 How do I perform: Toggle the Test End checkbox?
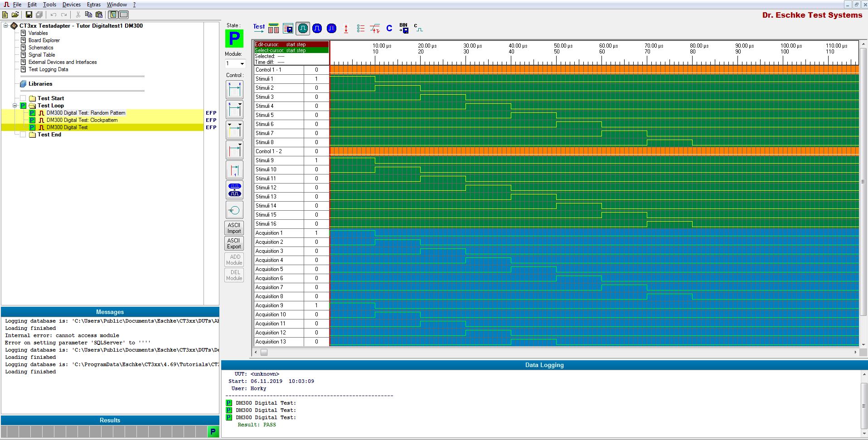point(23,135)
